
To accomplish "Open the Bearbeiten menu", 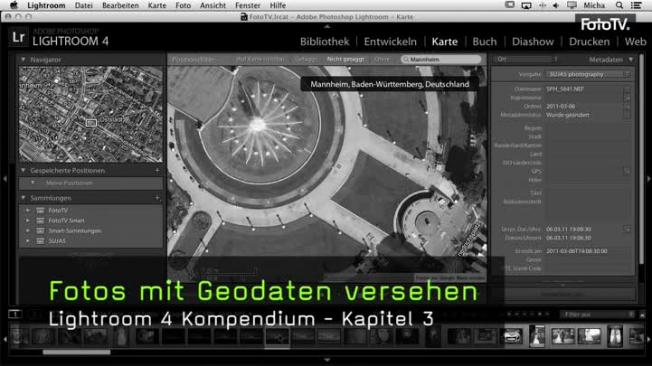I will 120,5.
